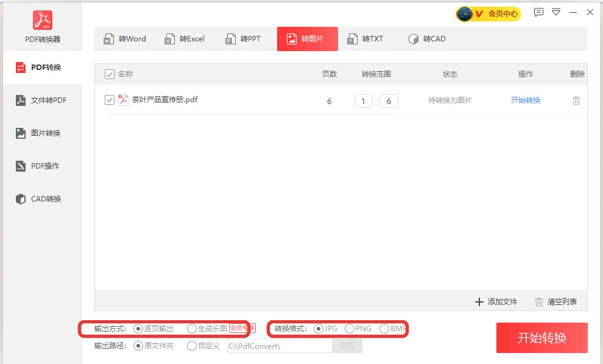Select the 生成长图 radio button
The width and height of the screenshot is (603, 364).
point(191,329)
